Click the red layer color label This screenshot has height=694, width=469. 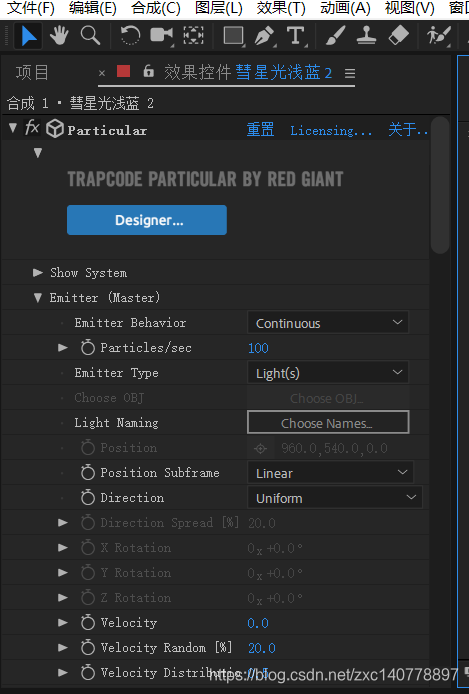pyautogui.click(x=123, y=71)
